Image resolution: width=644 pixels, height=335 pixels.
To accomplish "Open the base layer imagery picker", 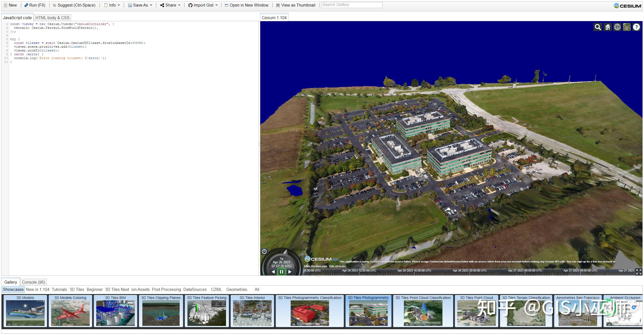I will pos(627,27).
